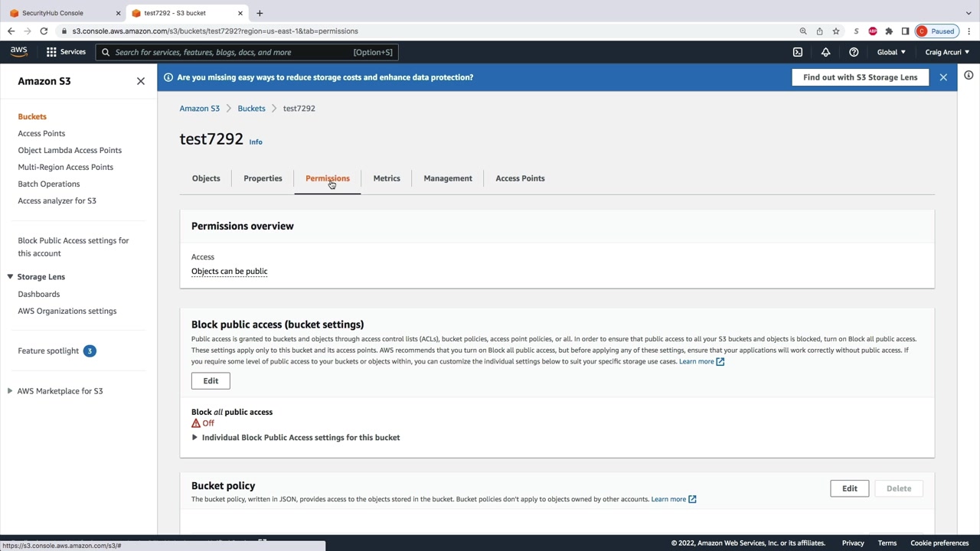
Task: Click the browser back arrow
Action: click(x=11, y=31)
